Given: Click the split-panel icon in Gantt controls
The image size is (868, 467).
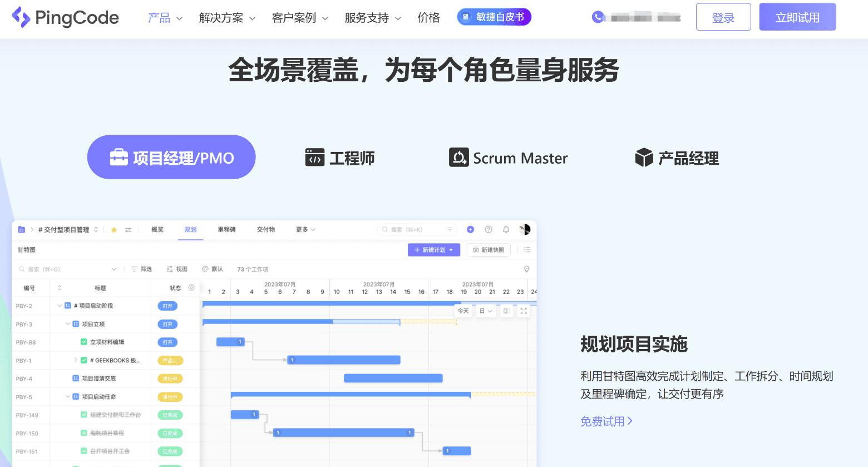Looking at the screenshot, I should coord(506,311).
